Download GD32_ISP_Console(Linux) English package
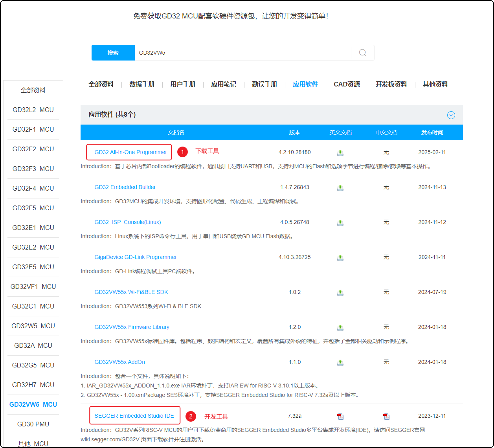The image size is (494, 448). click(x=340, y=223)
